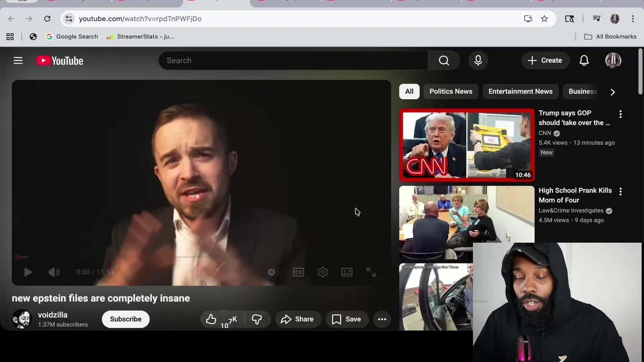Image resolution: width=644 pixels, height=362 pixels.
Task: Click the browser forward arrow
Action: pos(29,19)
